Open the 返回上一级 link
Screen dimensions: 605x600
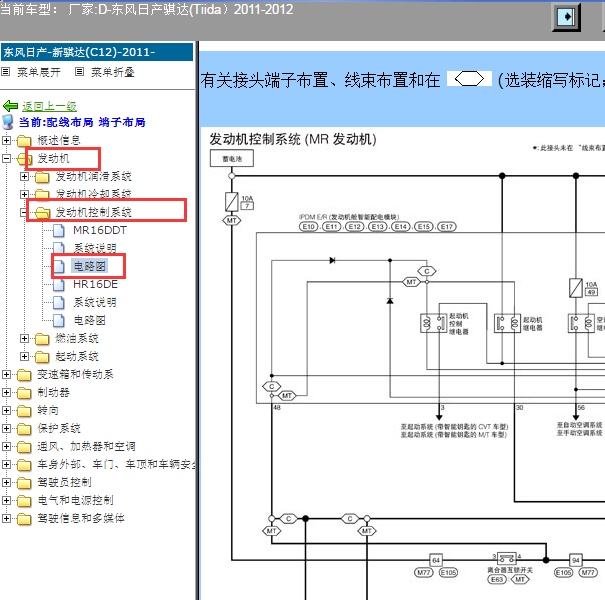49,106
